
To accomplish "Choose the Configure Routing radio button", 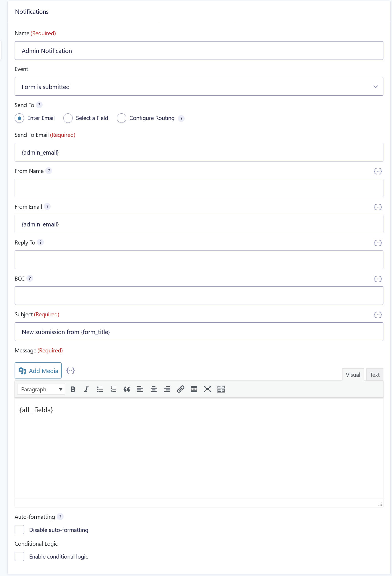I will click(121, 118).
